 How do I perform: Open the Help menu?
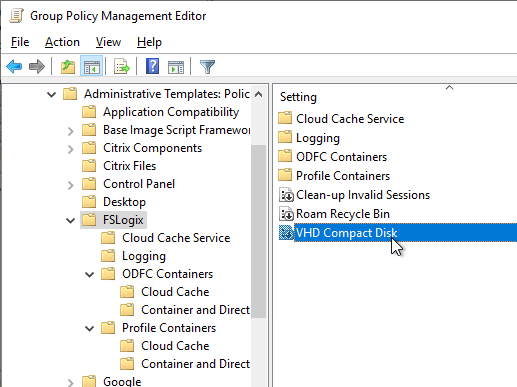149,42
